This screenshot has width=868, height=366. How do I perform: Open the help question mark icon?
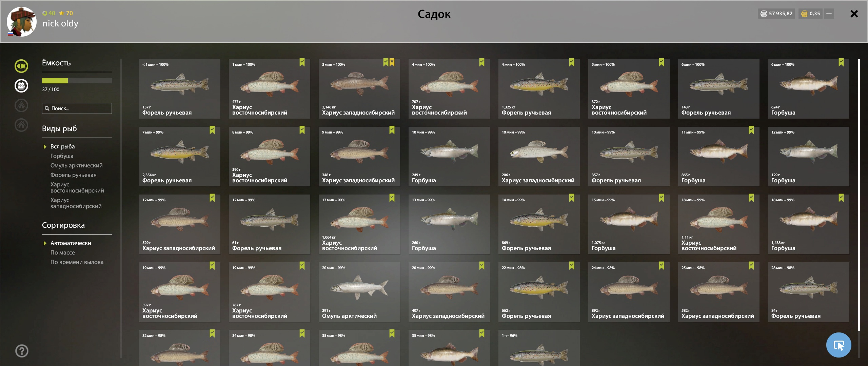tap(22, 351)
